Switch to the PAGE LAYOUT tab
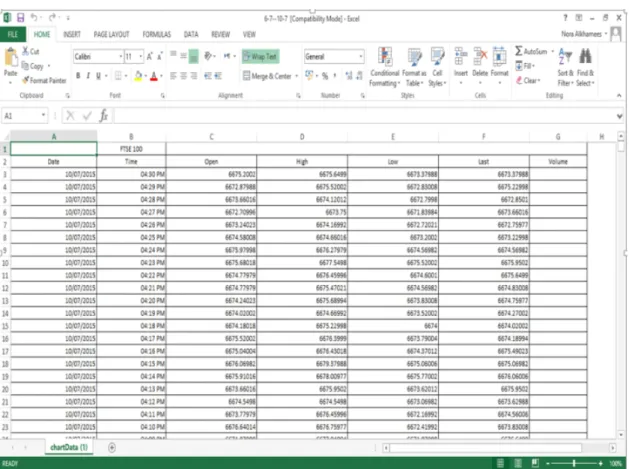This screenshot has height=469, width=629. (111, 35)
